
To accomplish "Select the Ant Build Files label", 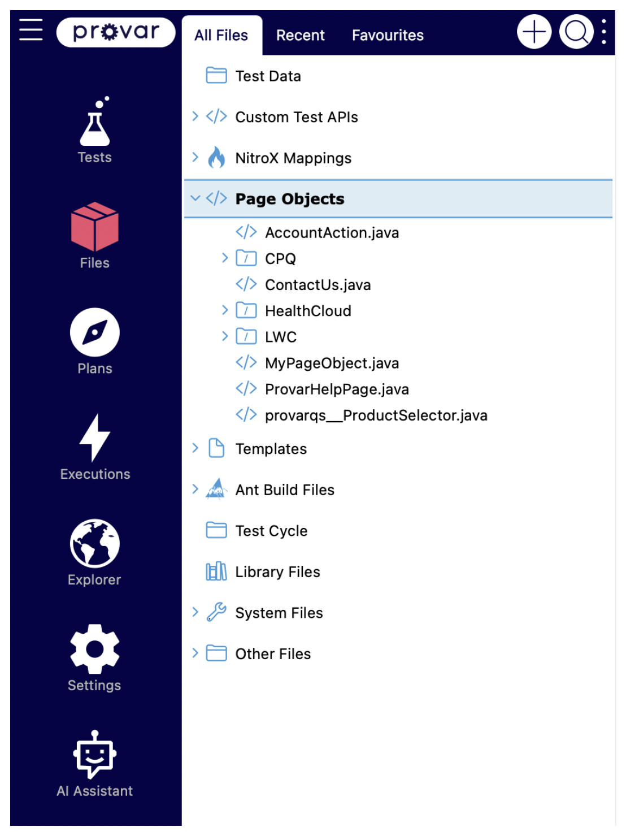I will (285, 490).
